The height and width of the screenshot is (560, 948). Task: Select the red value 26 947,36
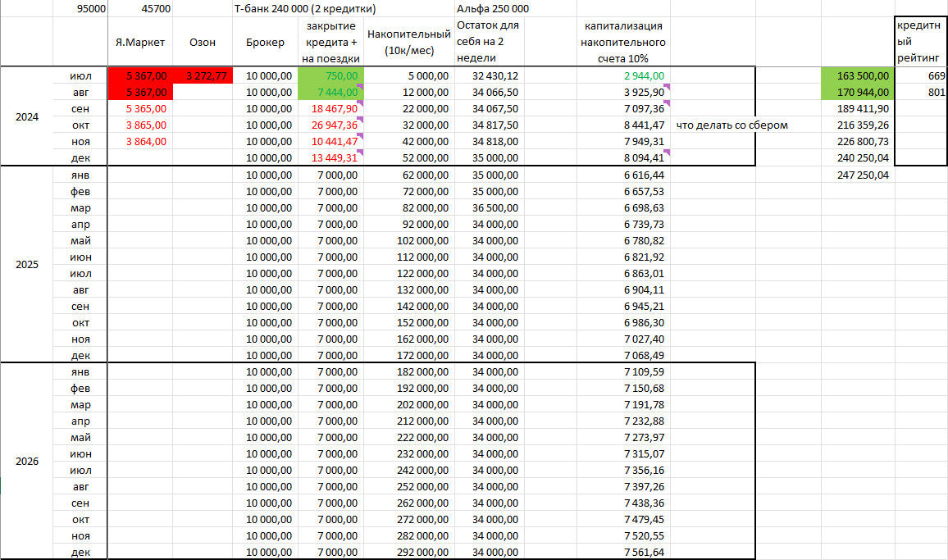[x=330, y=125]
